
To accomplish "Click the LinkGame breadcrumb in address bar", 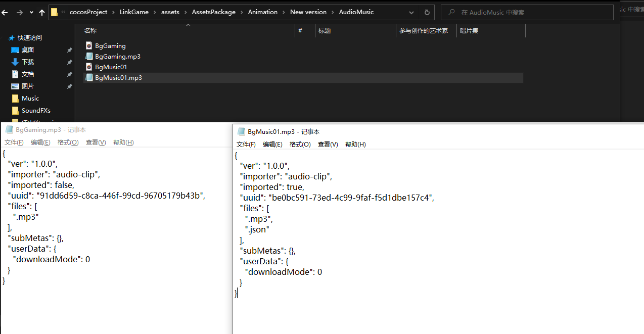I will [x=134, y=12].
